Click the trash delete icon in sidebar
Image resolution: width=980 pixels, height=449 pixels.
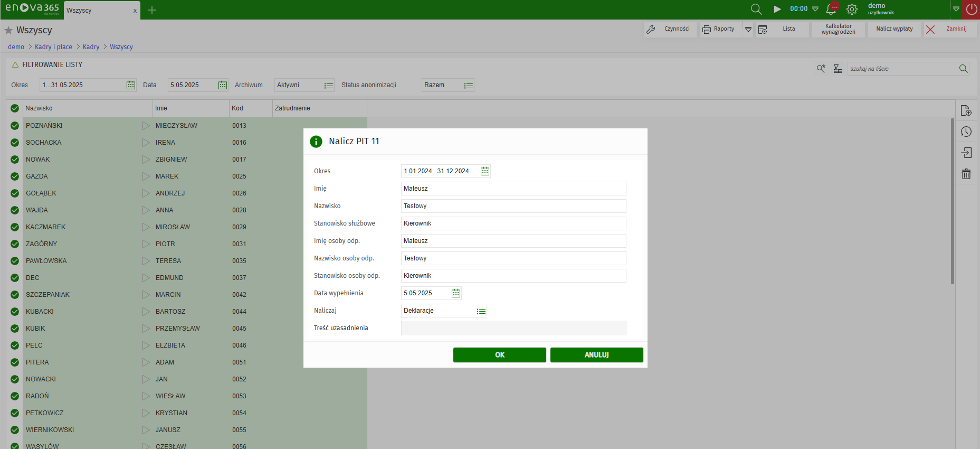(x=966, y=174)
